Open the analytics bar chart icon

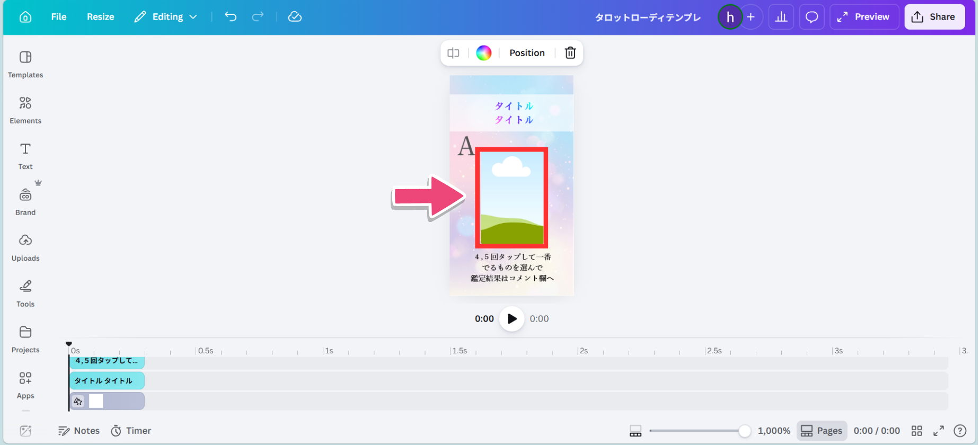[x=781, y=17]
